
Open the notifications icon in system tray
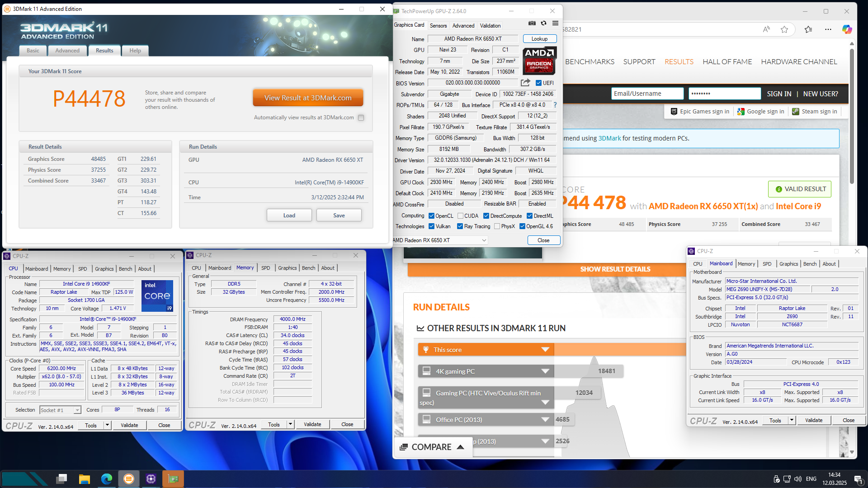[858, 479]
